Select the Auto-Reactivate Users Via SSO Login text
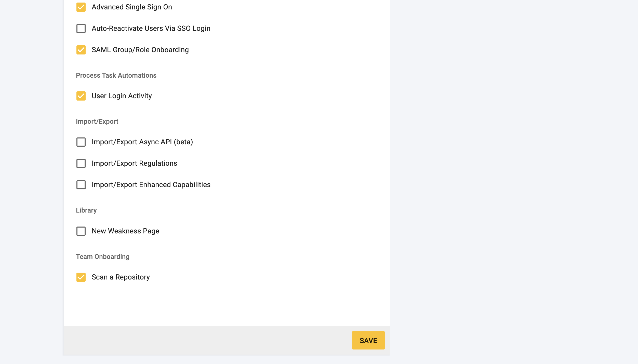638x364 pixels. click(151, 28)
